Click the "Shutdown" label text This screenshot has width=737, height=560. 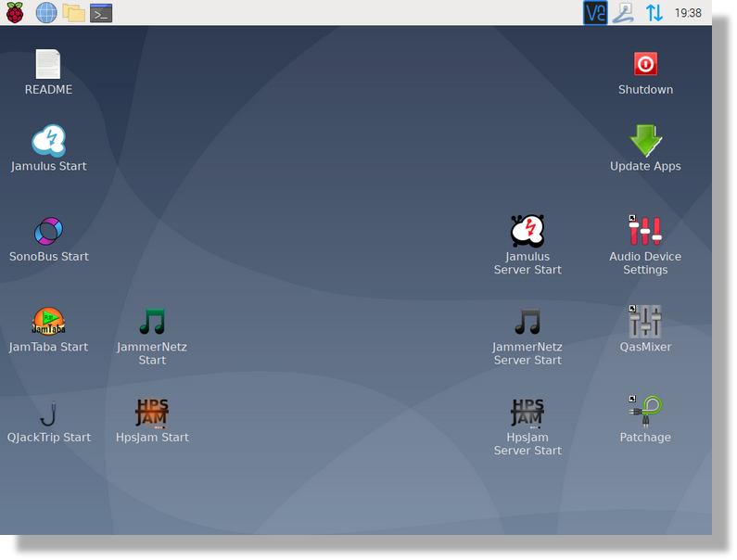(x=645, y=89)
